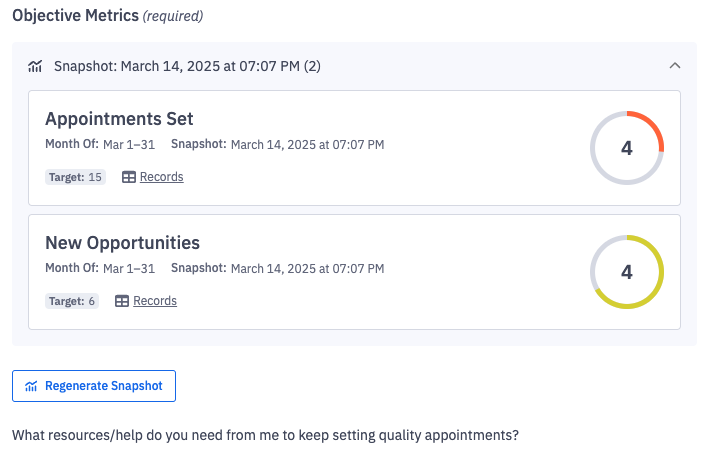The height and width of the screenshot is (454, 709).
Task: Click the Regenerate Snapshot button
Action: (94, 386)
